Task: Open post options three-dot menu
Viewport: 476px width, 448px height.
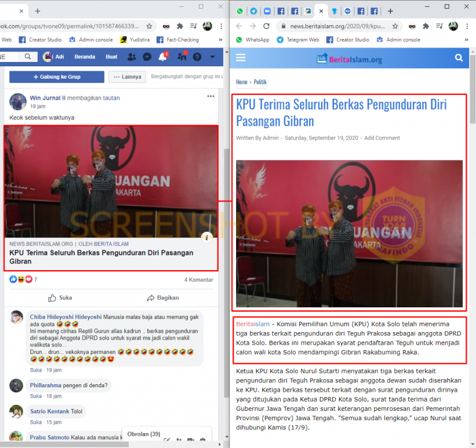Action: pos(211,96)
